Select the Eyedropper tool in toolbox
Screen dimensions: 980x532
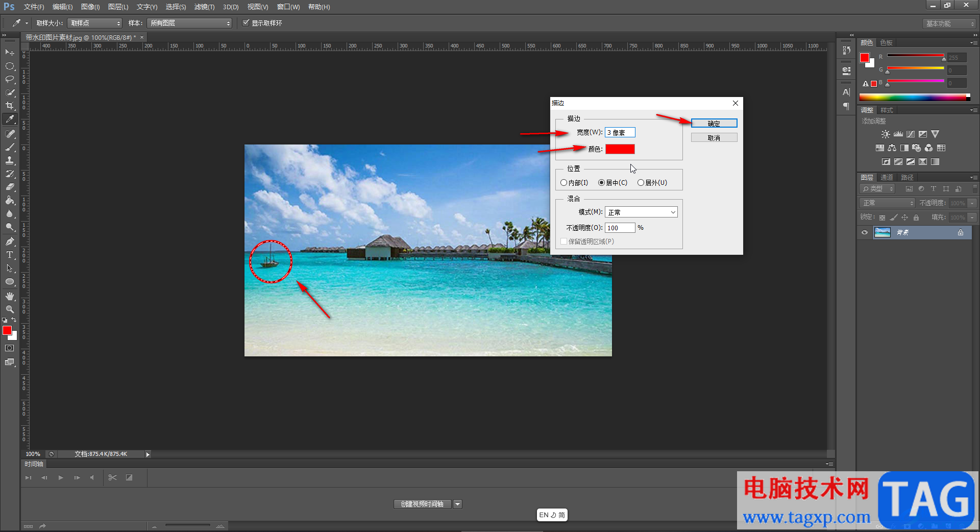(x=10, y=119)
